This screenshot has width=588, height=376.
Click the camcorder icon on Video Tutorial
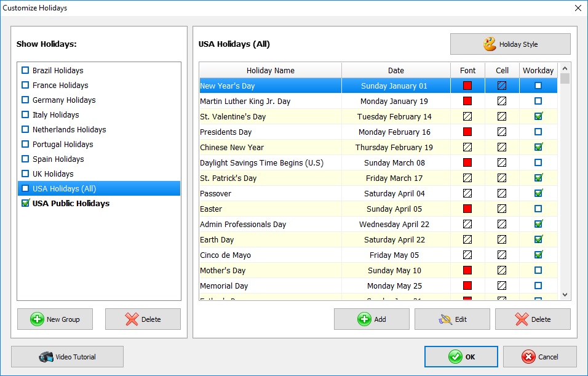46,357
